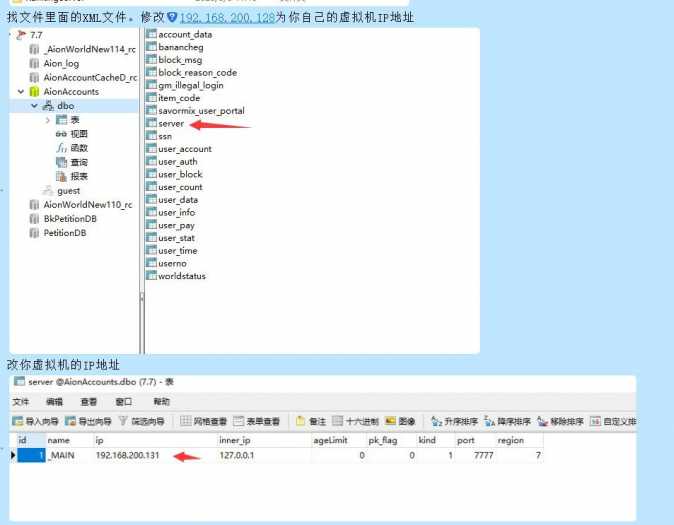
Task: Select the Aion_log database
Action: pyautogui.click(x=54, y=63)
